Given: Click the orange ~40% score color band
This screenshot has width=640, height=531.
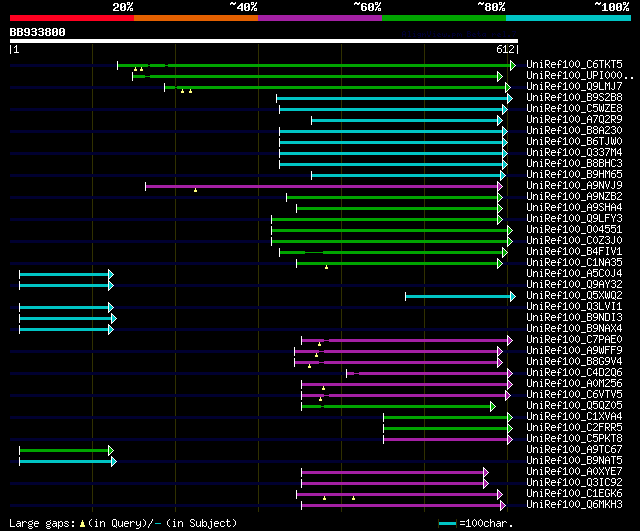Looking at the screenshot, I should (196, 18).
